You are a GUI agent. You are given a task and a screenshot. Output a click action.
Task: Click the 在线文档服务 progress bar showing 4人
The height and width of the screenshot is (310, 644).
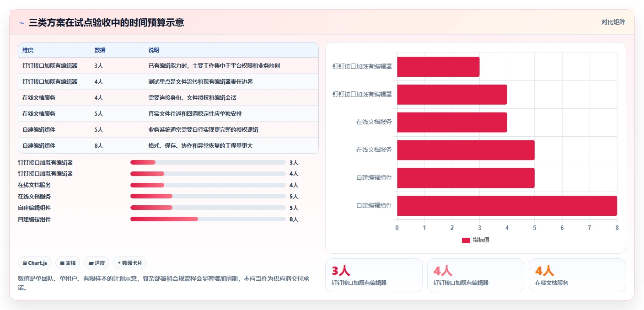208,185
